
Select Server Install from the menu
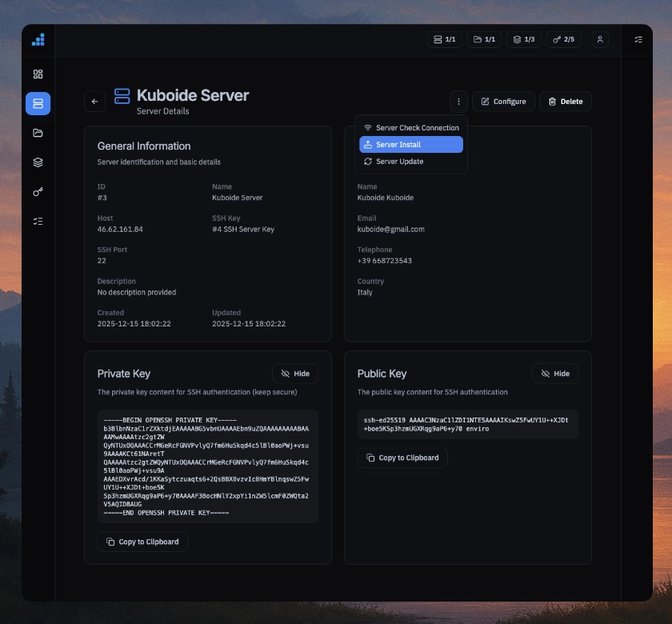tap(410, 144)
